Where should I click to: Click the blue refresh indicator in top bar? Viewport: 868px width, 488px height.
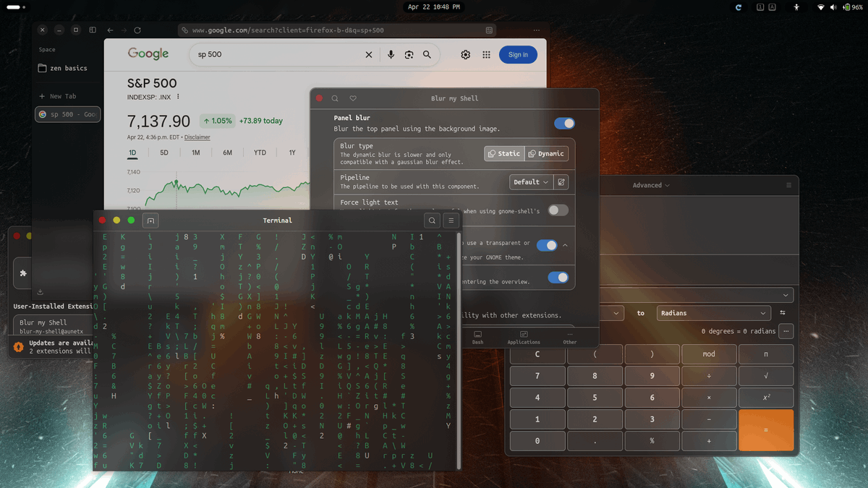[x=738, y=7]
